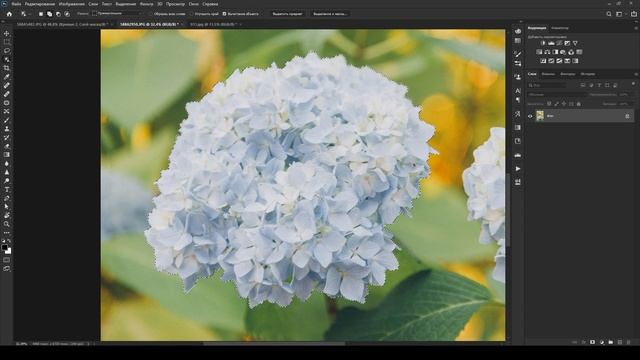This screenshot has height=360, width=640.
Task: Add a Curves adjustment
Action: [559, 43]
